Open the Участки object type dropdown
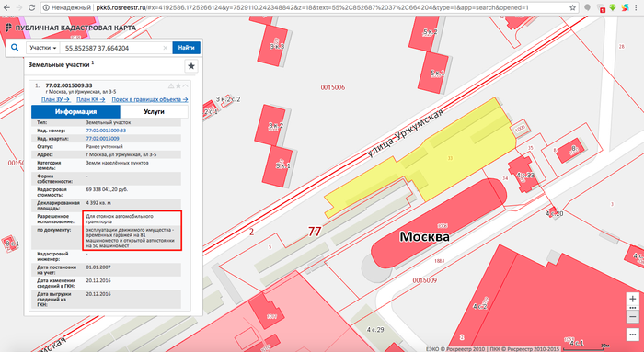The width and height of the screenshot is (644, 352). point(42,48)
